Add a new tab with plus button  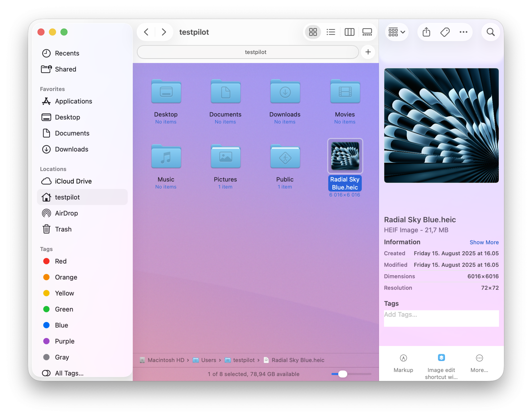(x=368, y=52)
